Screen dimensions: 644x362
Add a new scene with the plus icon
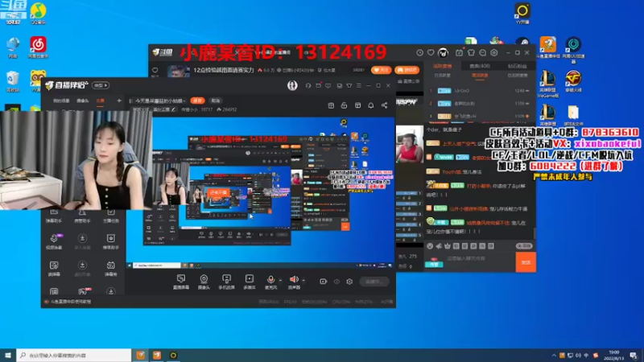(119, 101)
